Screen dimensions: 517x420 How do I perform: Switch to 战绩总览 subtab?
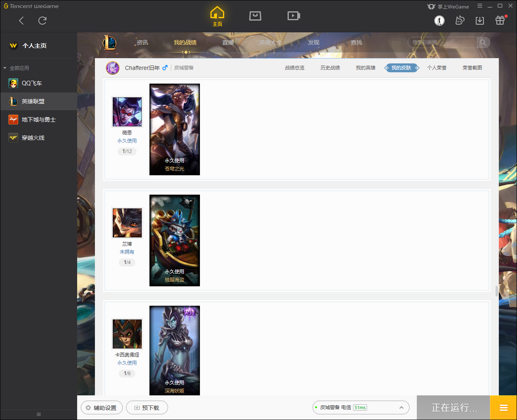[294, 68]
